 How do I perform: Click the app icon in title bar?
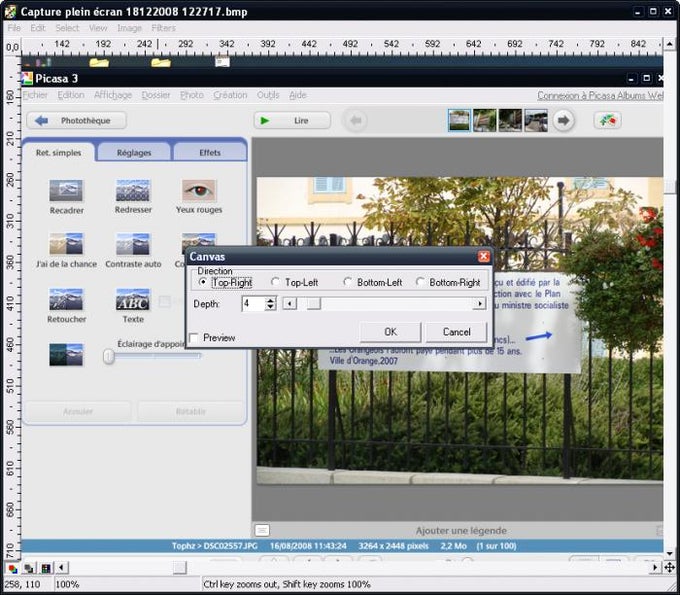(x=10, y=11)
